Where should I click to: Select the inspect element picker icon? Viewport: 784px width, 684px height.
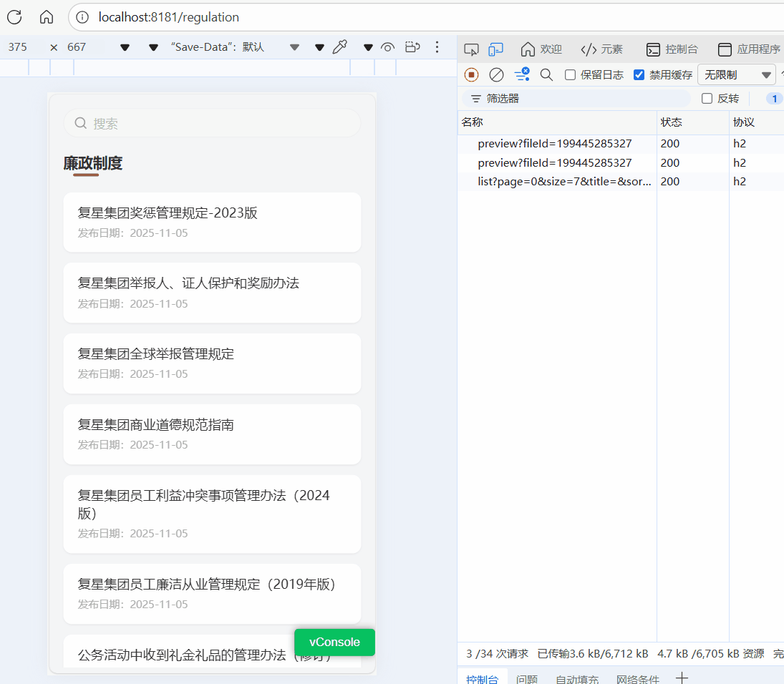pos(470,49)
